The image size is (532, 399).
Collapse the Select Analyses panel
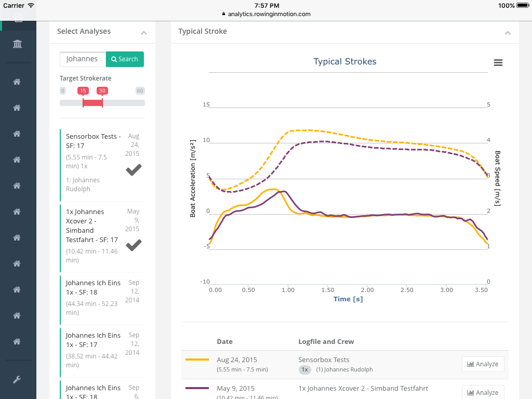pos(144,32)
